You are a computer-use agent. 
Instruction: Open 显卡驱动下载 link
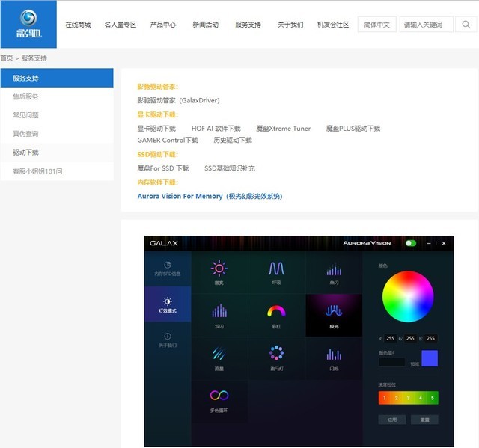(156, 129)
